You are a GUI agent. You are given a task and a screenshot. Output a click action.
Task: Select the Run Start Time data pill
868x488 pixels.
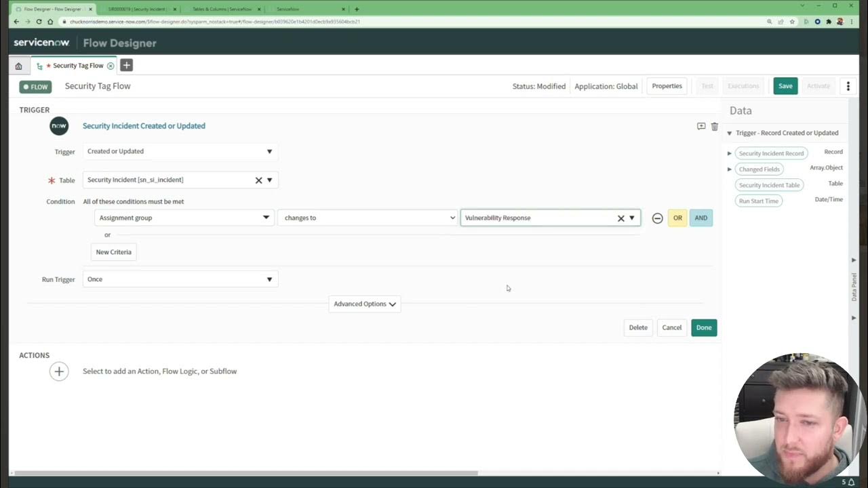click(x=759, y=201)
